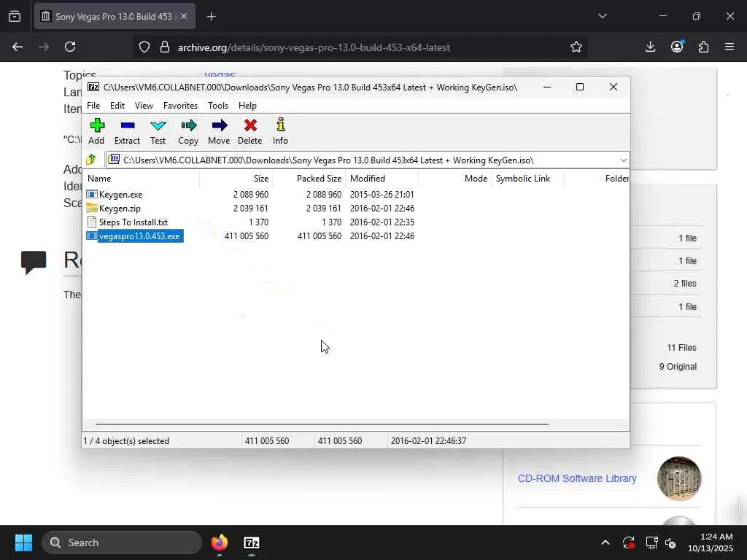
Task: Click the 9 Original link
Action: (x=678, y=367)
